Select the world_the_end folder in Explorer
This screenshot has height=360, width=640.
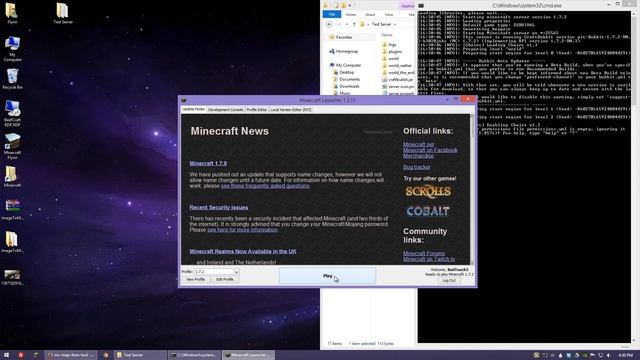click(398, 73)
